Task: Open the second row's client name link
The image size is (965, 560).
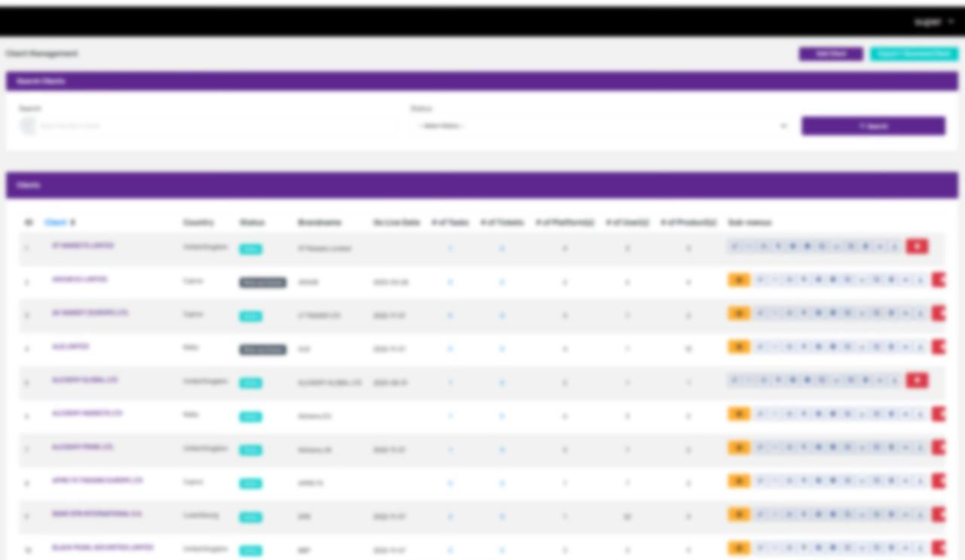Action: tap(79, 280)
